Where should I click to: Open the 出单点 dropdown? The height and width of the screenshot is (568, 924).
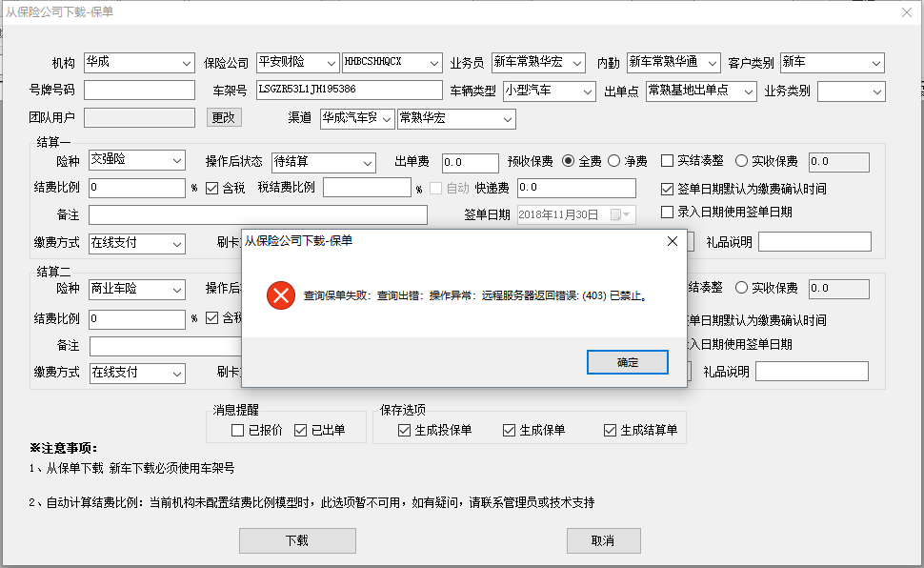coord(701,91)
